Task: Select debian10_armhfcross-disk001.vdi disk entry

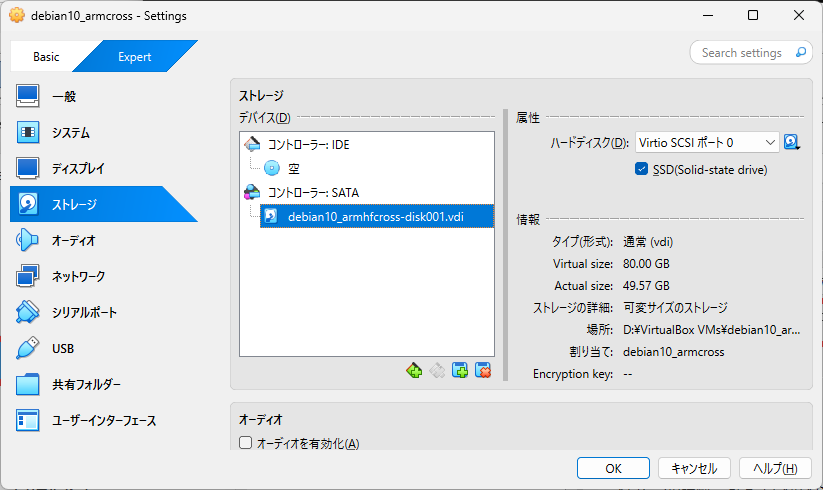Action: [375, 216]
